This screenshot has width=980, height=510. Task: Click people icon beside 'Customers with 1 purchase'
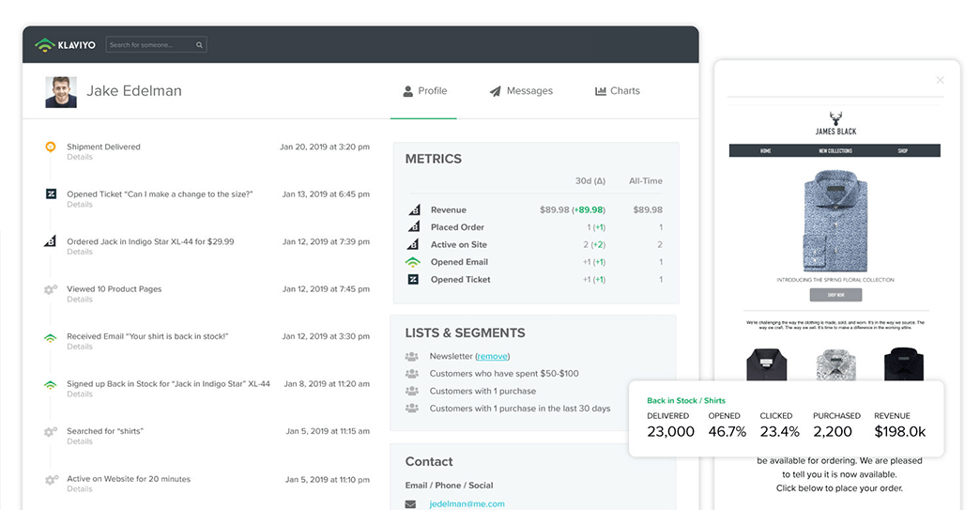pos(411,392)
